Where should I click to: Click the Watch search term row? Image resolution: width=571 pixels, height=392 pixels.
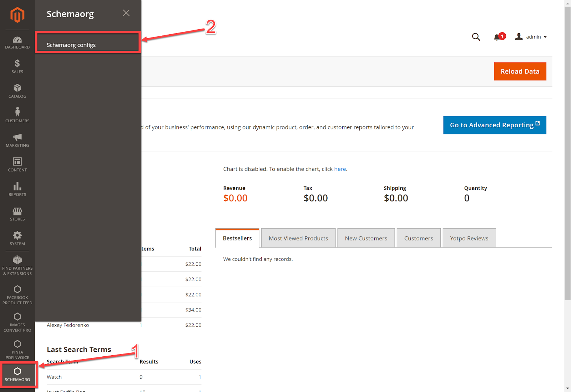[124, 377]
